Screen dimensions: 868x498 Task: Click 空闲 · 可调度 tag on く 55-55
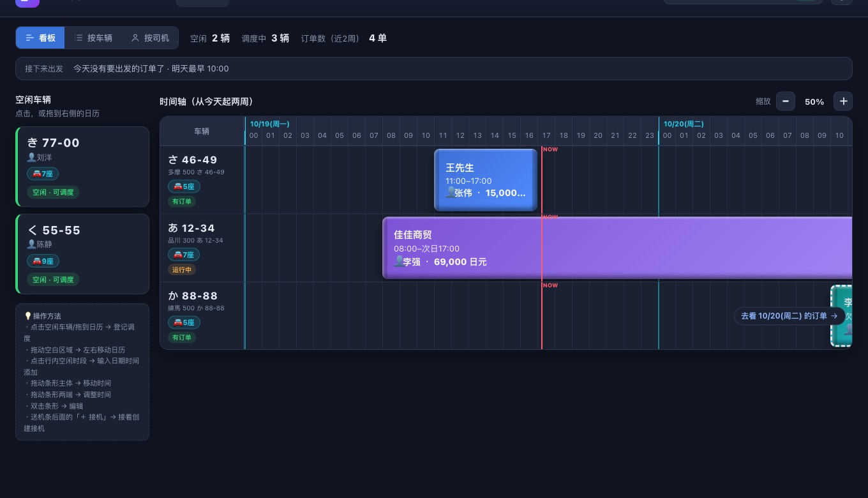click(53, 280)
